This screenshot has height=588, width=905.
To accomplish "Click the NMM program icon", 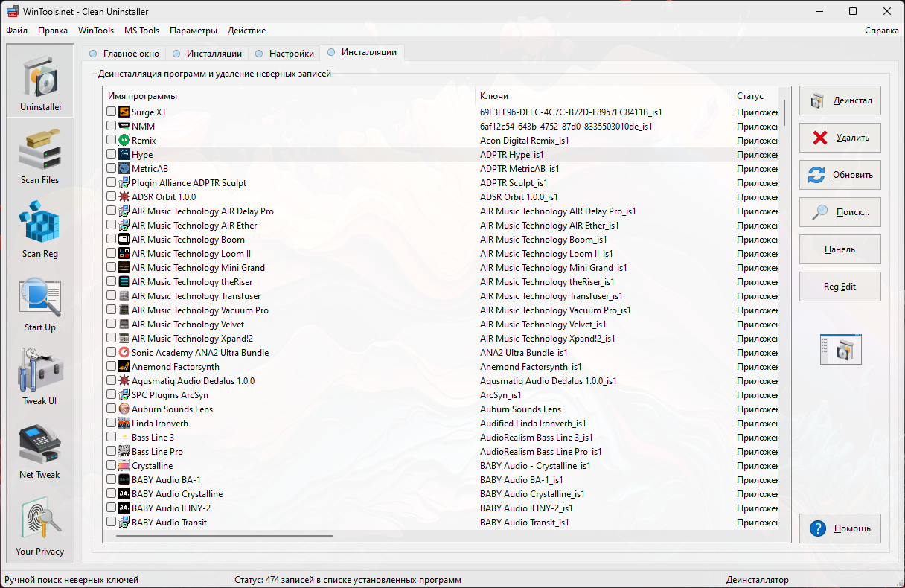I will pos(124,126).
